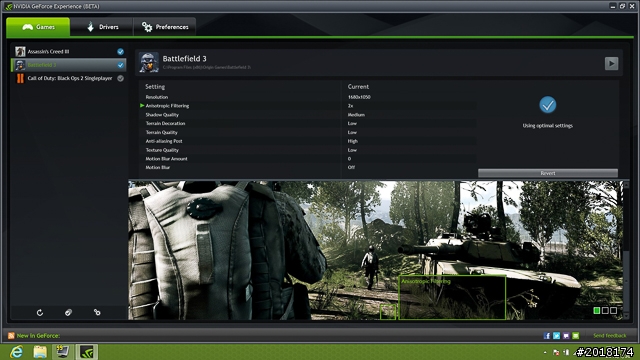Click the NVIDIA GeForce Experience taskbar icon

pos(87,352)
